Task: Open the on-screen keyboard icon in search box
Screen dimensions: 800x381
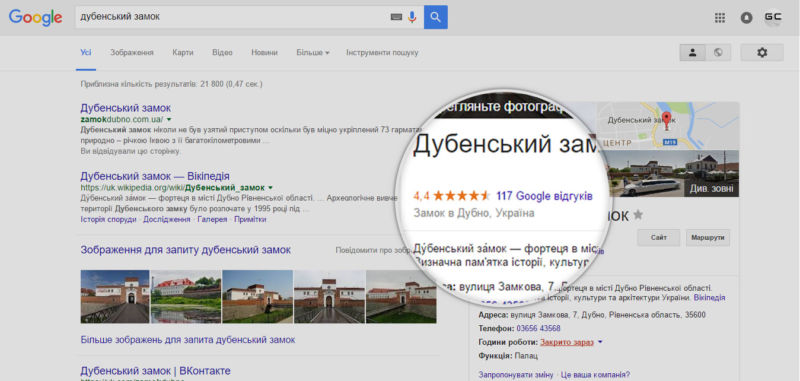Action: coord(396,17)
